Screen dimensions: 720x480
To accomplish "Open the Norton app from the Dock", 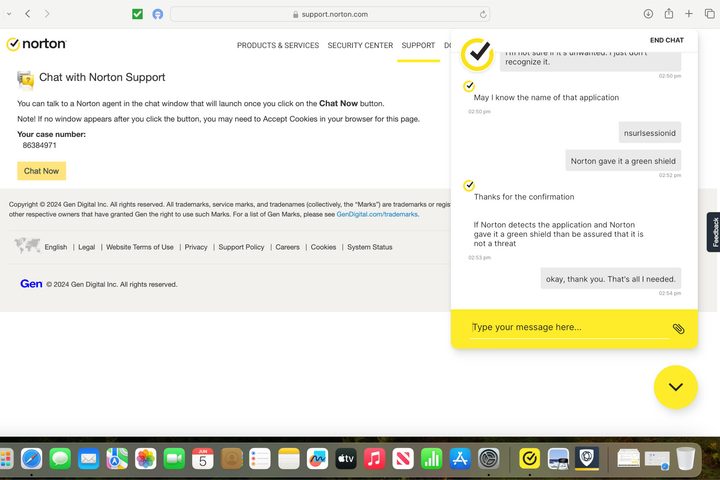I will click(529, 458).
